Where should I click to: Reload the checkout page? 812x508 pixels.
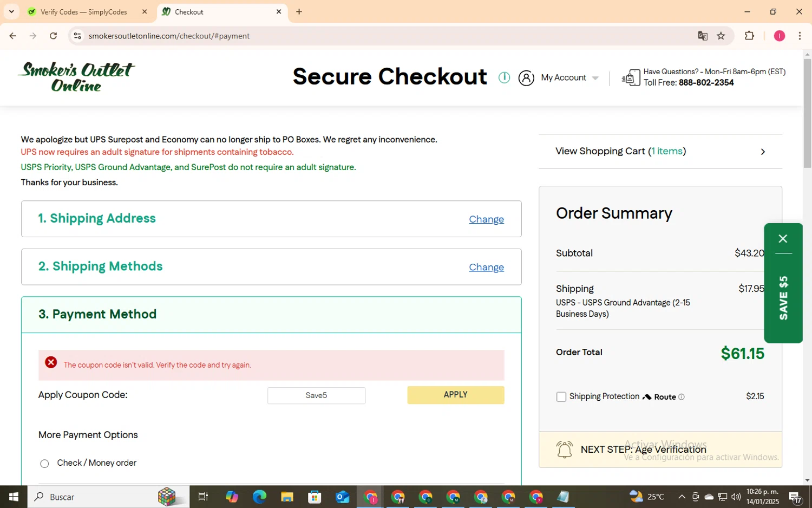coord(53,36)
